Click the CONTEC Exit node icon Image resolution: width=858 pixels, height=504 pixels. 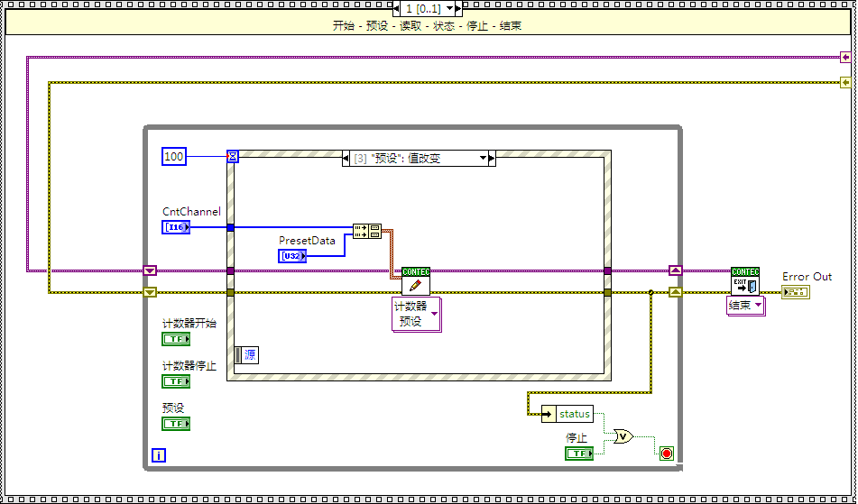click(744, 281)
